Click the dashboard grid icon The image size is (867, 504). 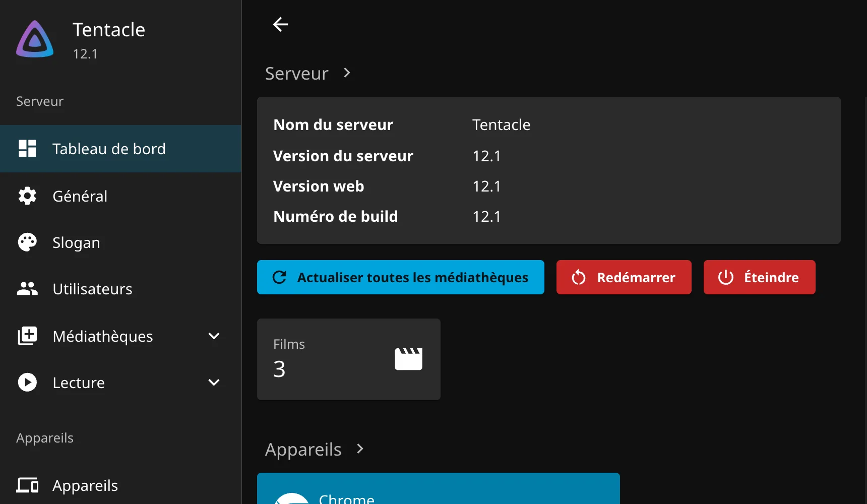coord(27,149)
